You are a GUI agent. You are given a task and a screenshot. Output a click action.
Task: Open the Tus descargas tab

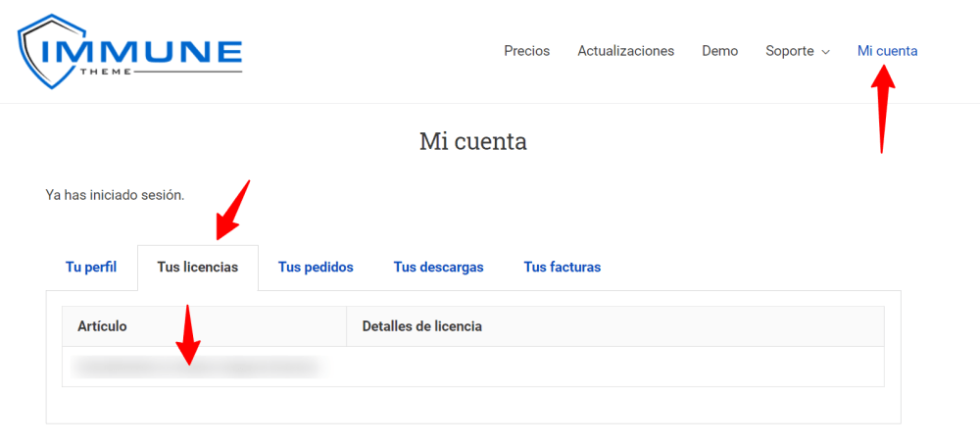(x=438, y=267)
